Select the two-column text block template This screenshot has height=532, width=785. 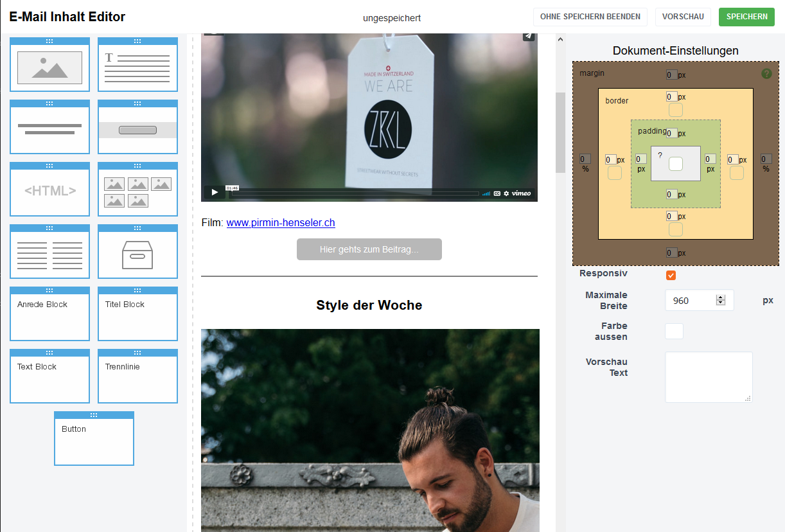click(x=49, y=251)
